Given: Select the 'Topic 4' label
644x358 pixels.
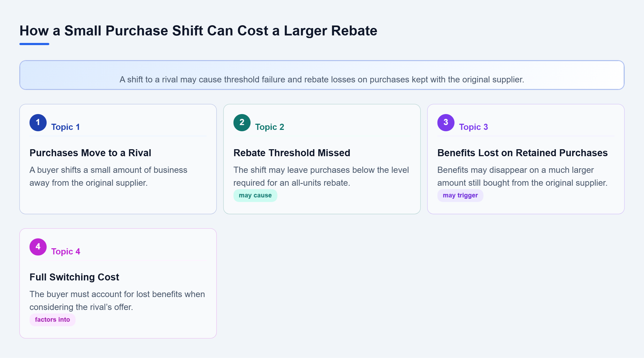Looking at the screenshot, I should pos(66,251).
